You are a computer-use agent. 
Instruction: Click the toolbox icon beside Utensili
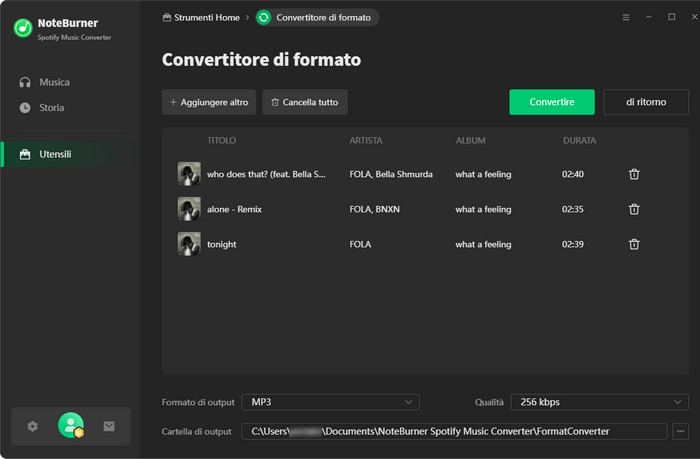[25, 154]
